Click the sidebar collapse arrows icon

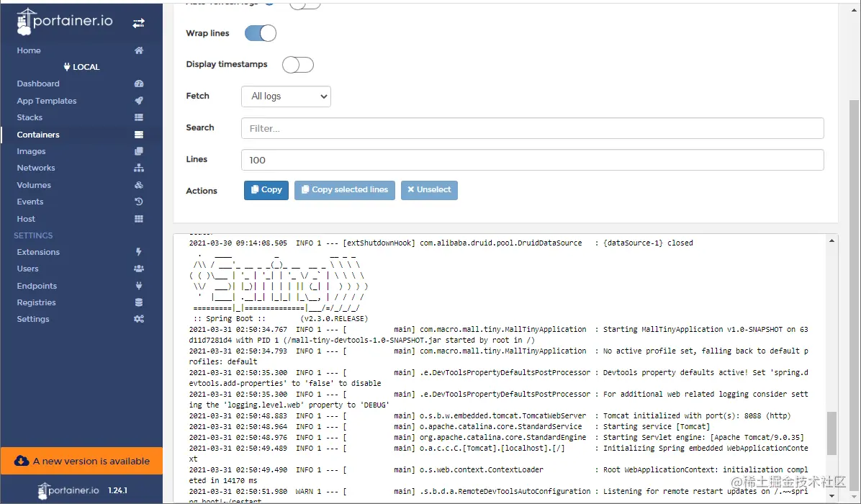138,23
